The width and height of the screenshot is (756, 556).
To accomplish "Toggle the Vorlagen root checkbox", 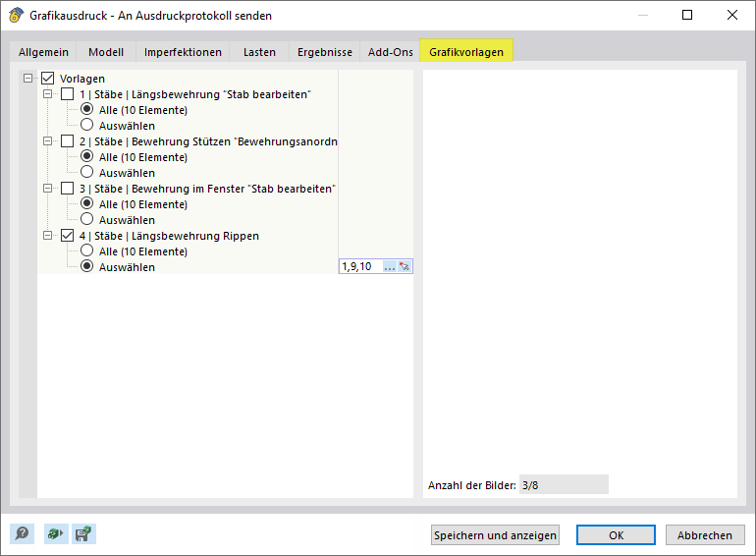I will point(48,79).
